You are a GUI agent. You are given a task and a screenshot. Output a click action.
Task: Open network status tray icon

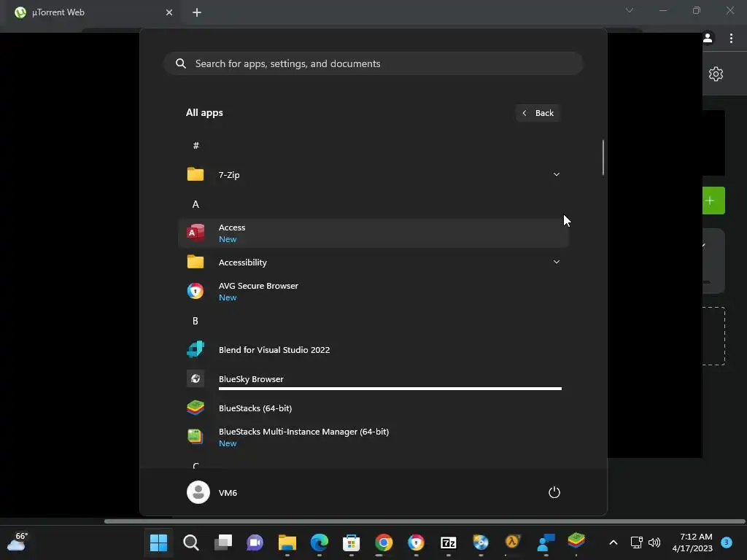(x=636, y=542)
